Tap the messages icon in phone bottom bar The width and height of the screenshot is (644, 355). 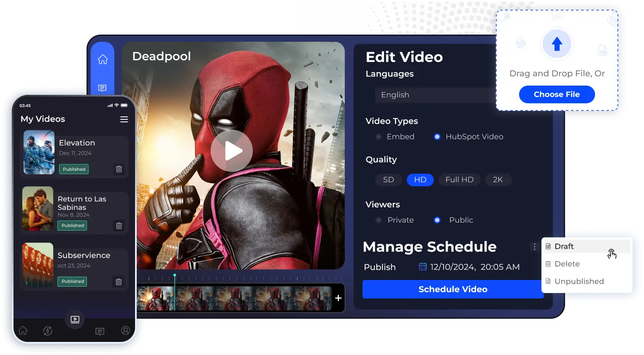point(100,331)
